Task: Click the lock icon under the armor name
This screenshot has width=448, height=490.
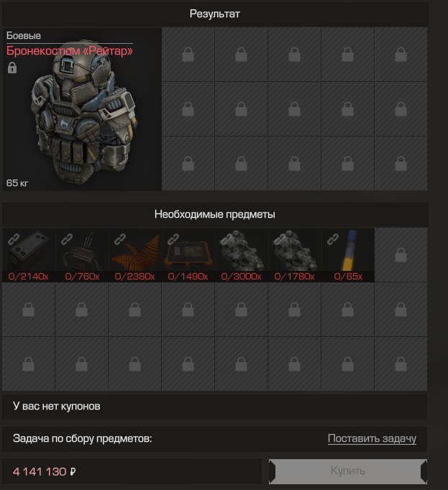Action: click(x=12, y=68)
